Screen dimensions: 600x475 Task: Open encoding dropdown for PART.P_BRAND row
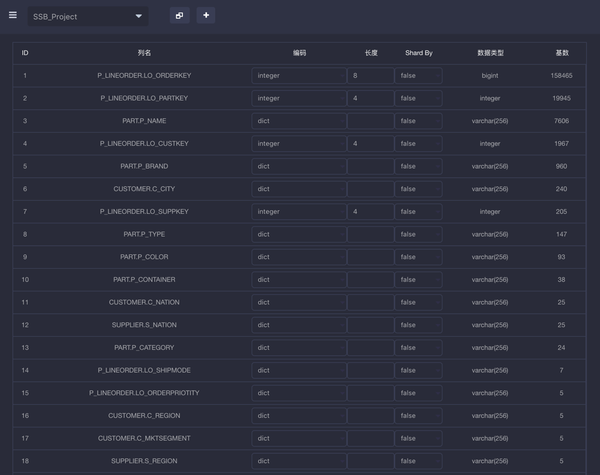point(299,166)
